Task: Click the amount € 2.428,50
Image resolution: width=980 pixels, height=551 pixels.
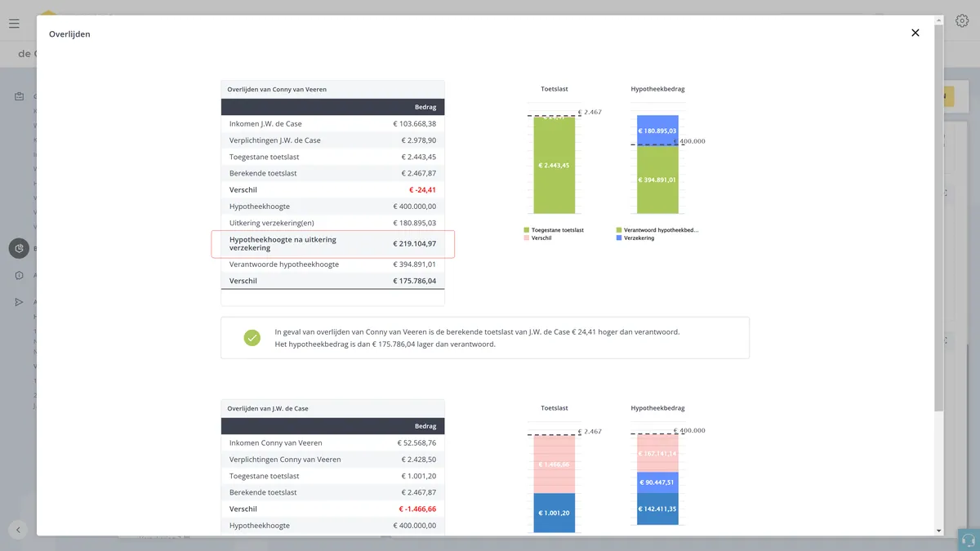Action: coord(418,460)
